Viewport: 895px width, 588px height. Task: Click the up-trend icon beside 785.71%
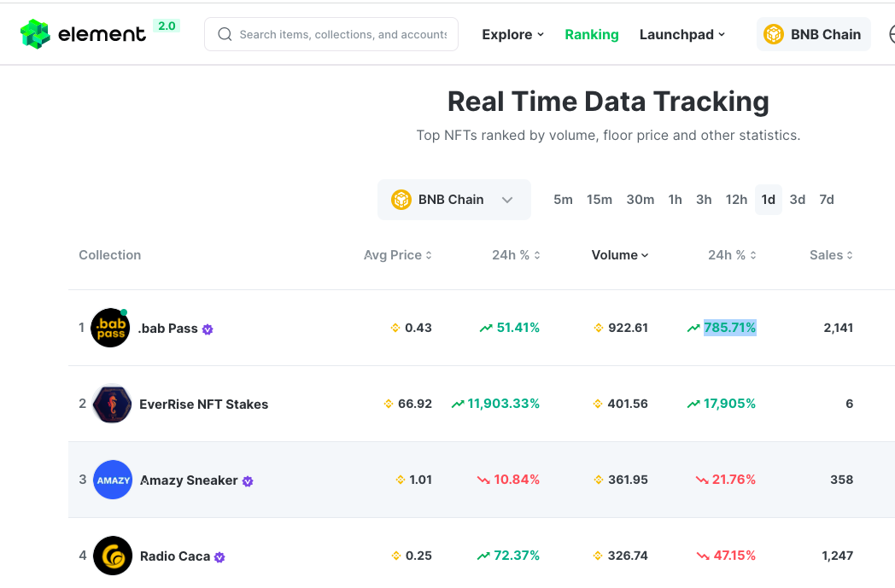(693, 328)
